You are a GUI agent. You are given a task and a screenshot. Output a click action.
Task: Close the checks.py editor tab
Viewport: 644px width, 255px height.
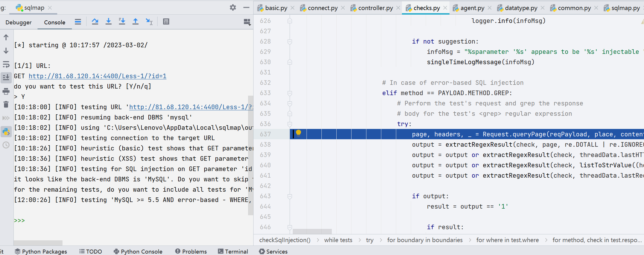(445, 8)
